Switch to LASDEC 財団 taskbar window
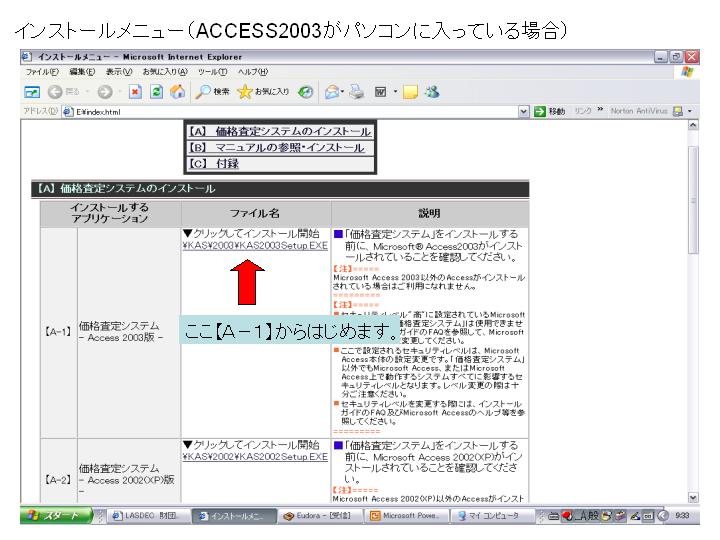 click(149, 516)
